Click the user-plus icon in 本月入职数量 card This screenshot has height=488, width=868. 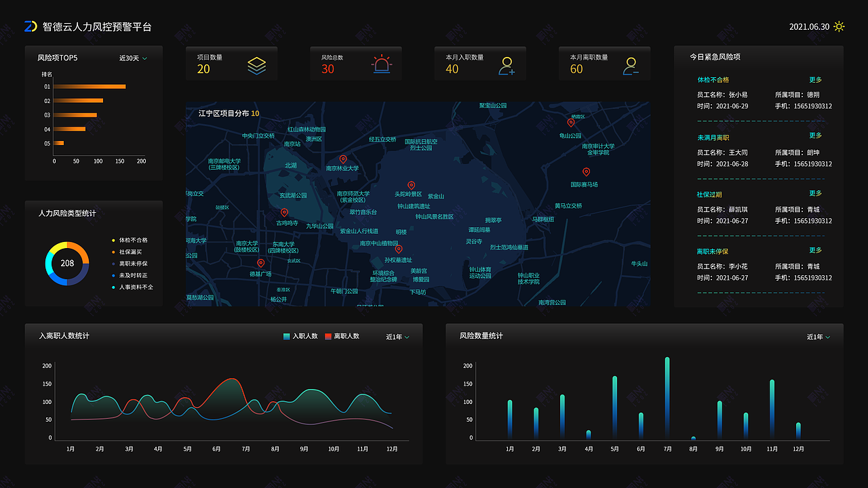[507, 66]
